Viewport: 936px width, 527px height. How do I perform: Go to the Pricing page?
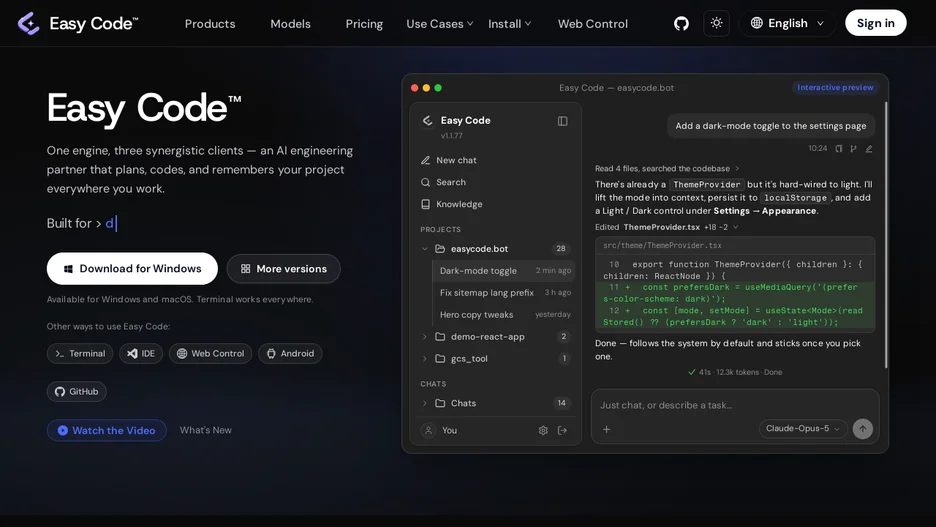[364, 24]
